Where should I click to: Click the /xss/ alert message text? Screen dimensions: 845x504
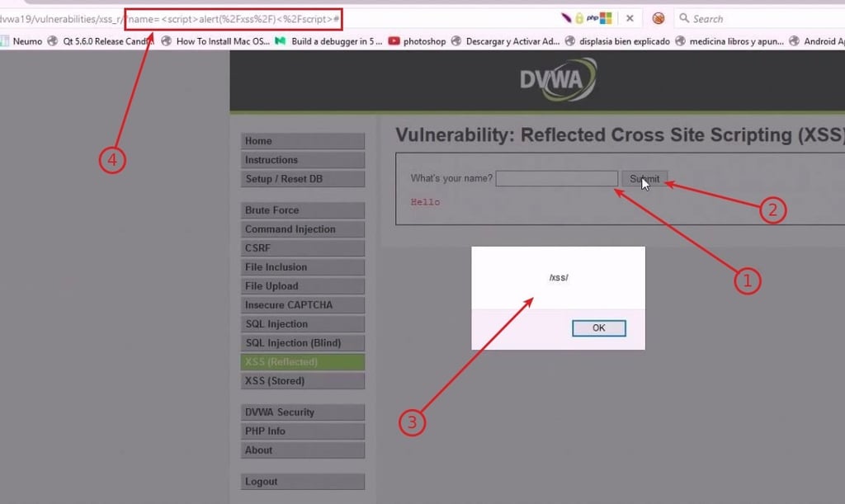coord(559,277)
